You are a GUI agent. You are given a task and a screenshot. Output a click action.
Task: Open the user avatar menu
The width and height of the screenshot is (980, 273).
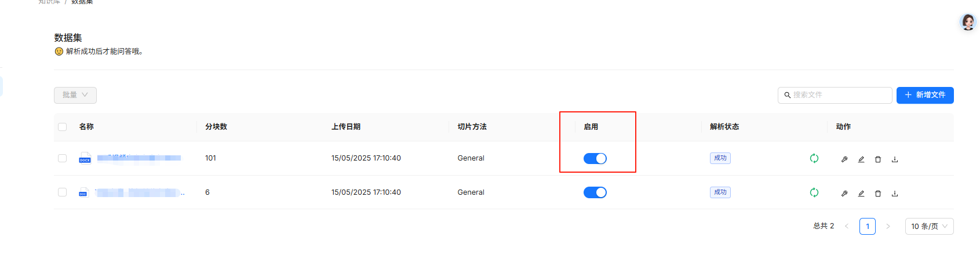[x=968, y=22]
